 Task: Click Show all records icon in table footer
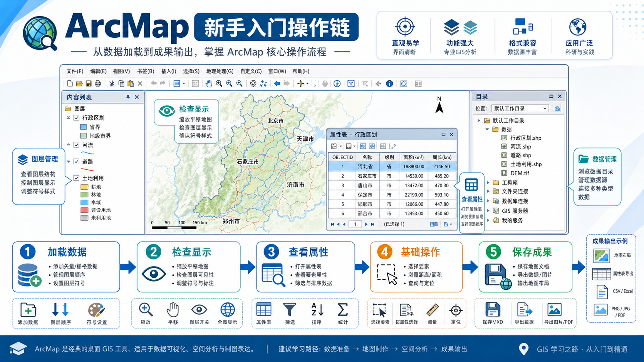[x=434, y=224]
